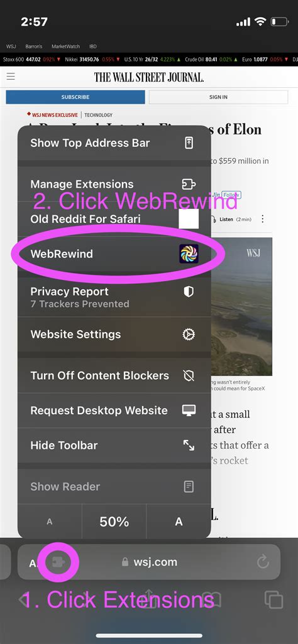Choose Old Reddit For Safari extension
This screenshot has height=644, width=298.
[114, 219]
